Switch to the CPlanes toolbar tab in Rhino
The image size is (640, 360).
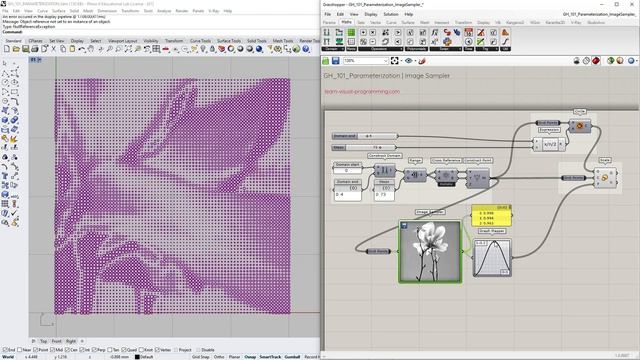(36, 41)
